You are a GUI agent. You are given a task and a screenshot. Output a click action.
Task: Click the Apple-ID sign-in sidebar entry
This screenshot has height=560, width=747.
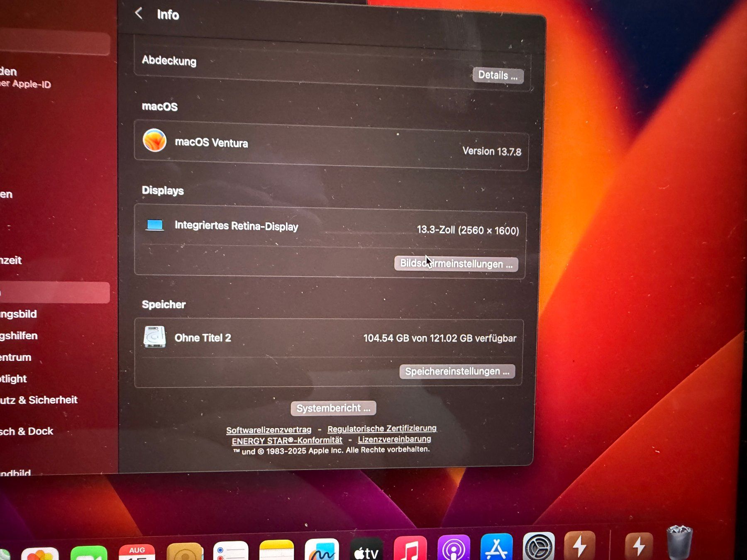(x=25, y=78)
